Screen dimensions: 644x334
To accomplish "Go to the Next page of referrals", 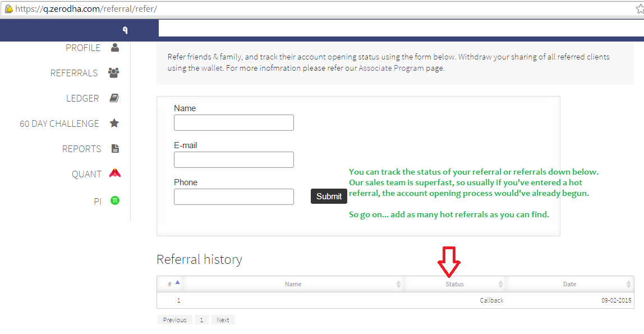I will (x=223, y=319).
